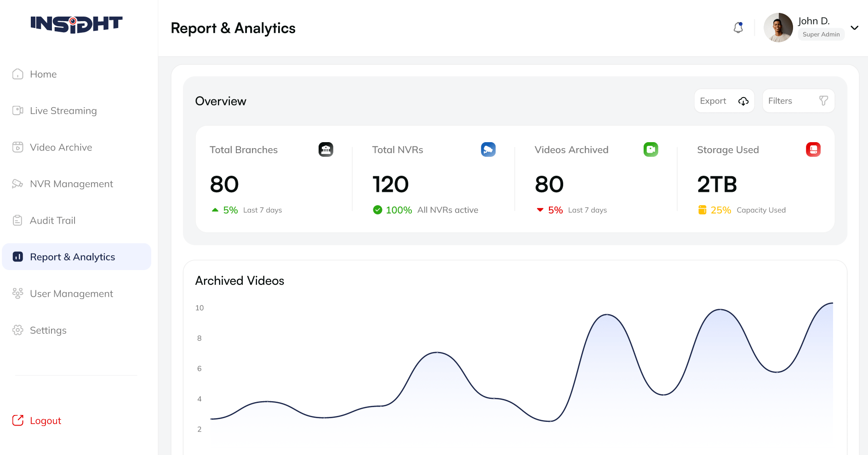Click the notification bell icon
Screen dimensions: 868x455
pyautogui.click(x=738, y=28)
